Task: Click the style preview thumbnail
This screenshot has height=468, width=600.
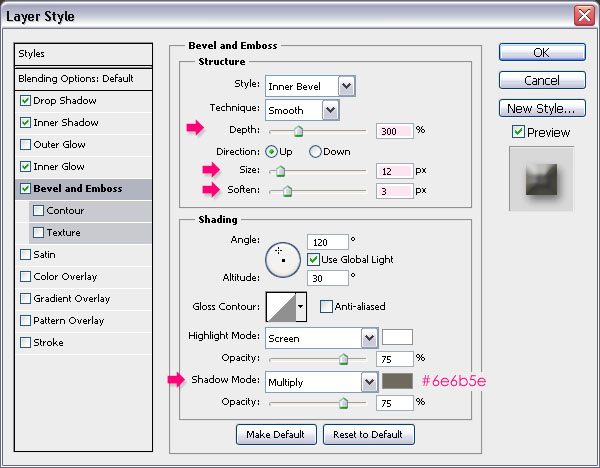Action: 541,179
